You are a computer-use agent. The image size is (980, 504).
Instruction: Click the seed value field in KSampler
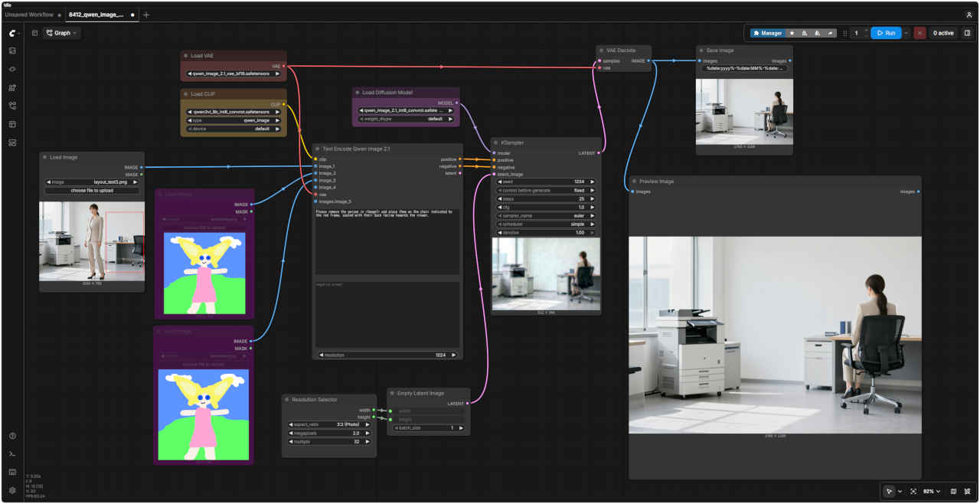tap(546, 182)
